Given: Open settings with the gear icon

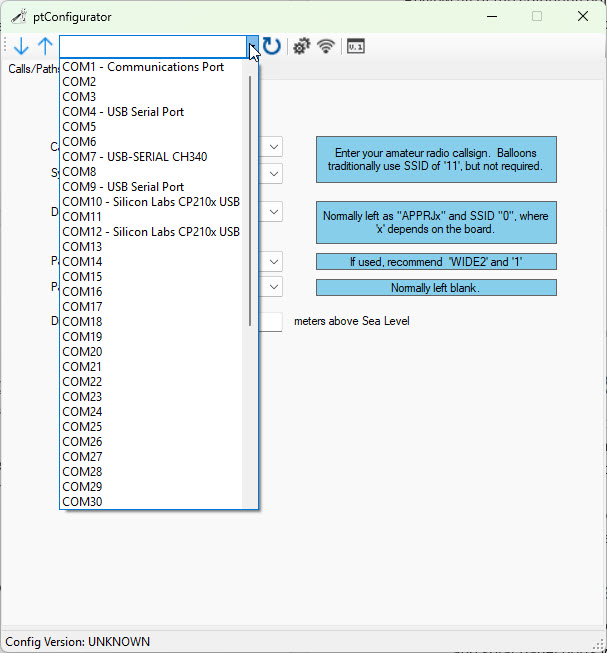Looking at the screenshot, I should 300,46.
